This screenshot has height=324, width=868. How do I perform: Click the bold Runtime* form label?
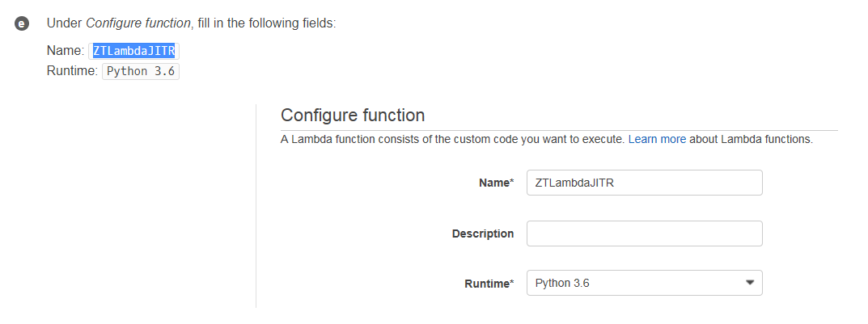pos(489,284)
